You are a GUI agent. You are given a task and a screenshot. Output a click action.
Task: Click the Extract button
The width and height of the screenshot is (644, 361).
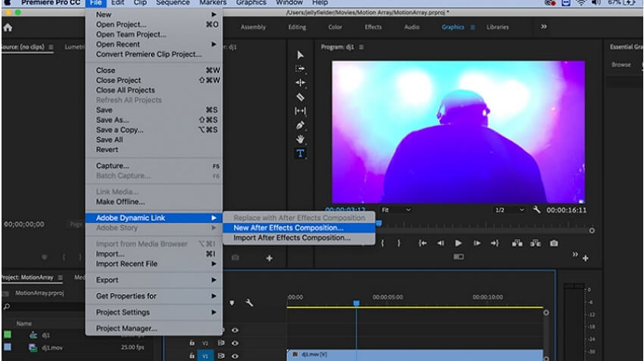(536, 243)
